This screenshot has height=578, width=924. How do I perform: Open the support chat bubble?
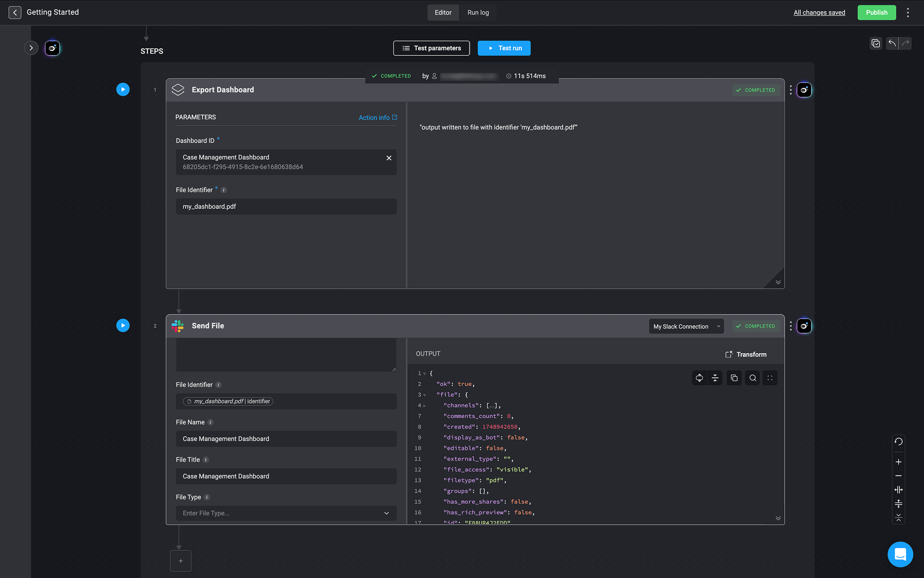pyautogui.click(x=900, y=554)
